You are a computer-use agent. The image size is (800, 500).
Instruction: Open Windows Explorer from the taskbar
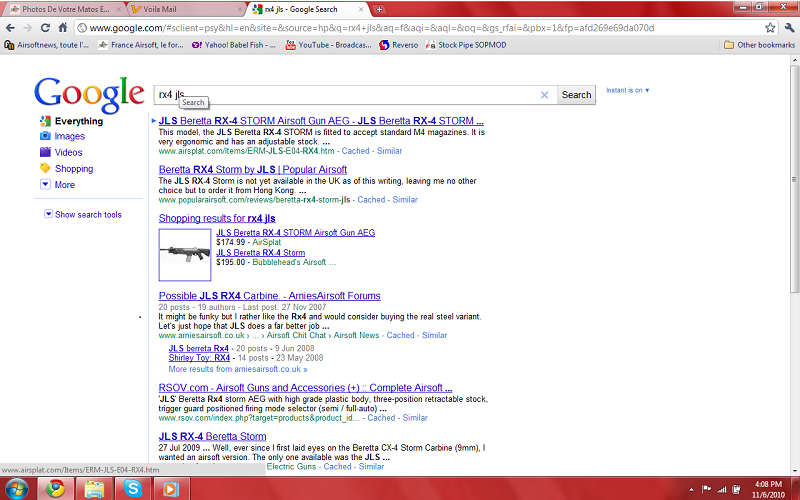pyautogui.click(x=94, y=489)
